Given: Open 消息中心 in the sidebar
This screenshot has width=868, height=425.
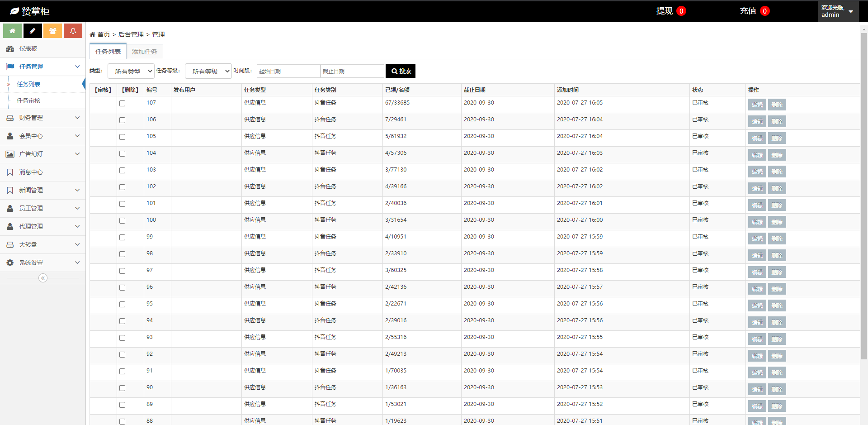Looking at the screenshot, I should [31, 172].
